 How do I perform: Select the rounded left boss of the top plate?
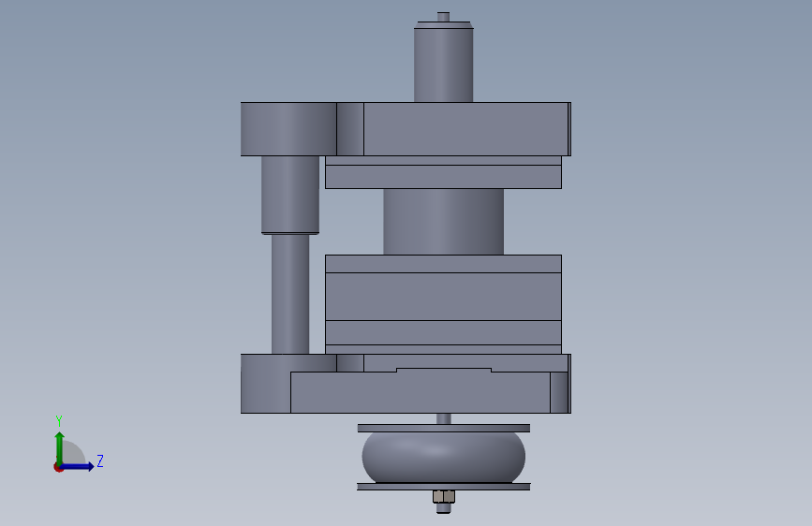point(288,129)
